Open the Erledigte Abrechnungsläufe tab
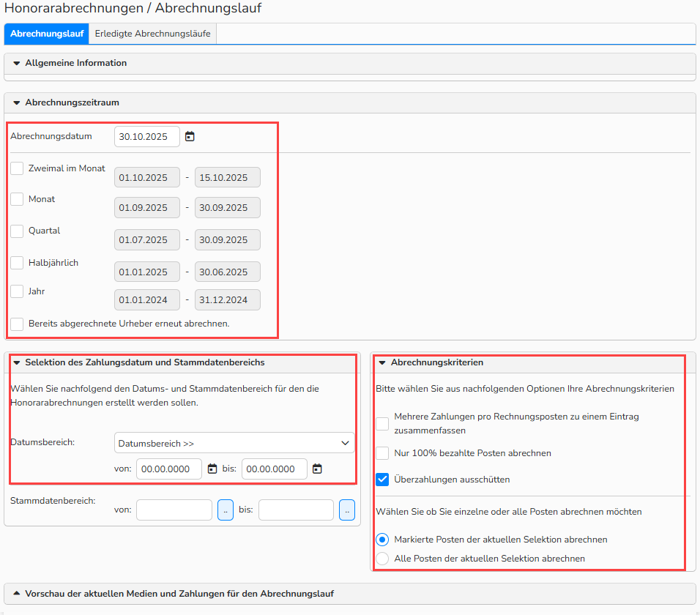 [x=153, y=34]
